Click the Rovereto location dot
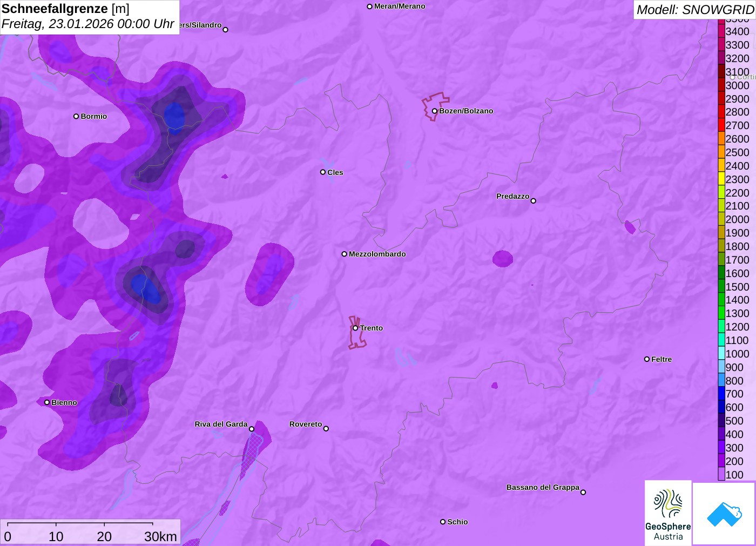Viewport: 756px width, 546px height. click(326, 429)
